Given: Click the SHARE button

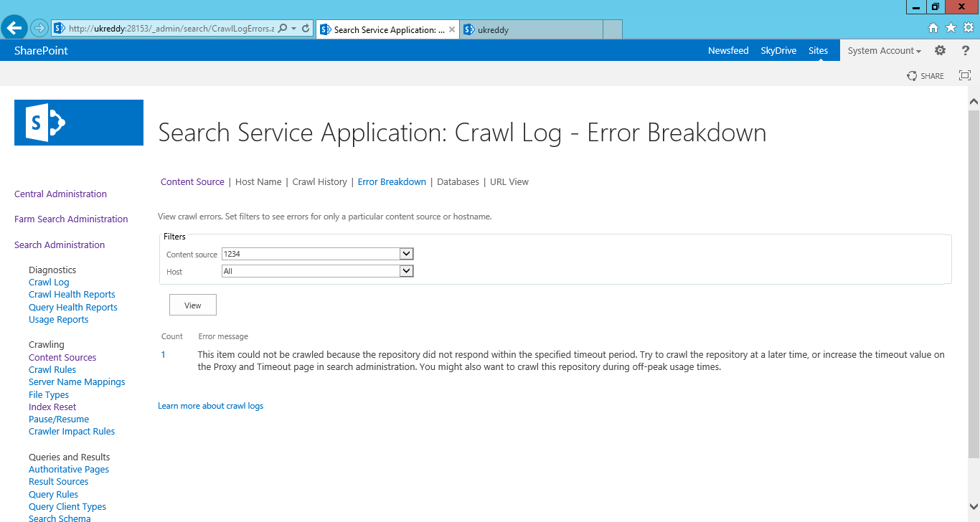Looking at the screenshot, I should click(925, 75).
